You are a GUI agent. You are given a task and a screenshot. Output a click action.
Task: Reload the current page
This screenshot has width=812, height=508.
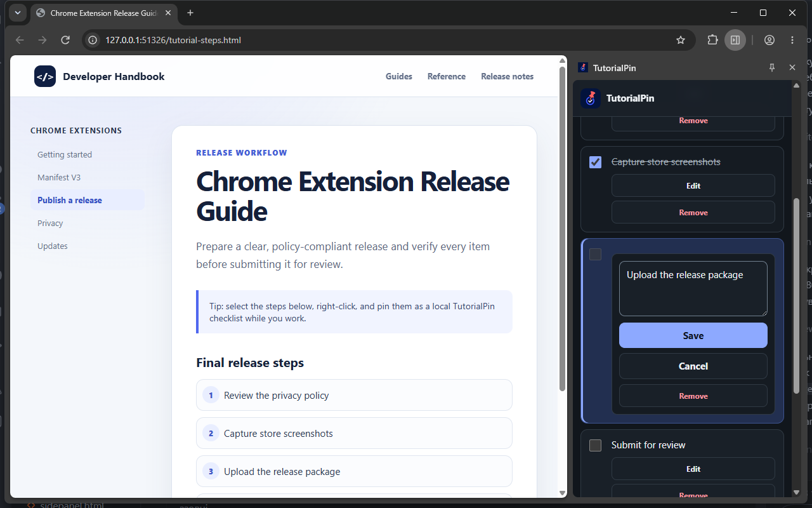pyautogui.click(x=65, y=40)
